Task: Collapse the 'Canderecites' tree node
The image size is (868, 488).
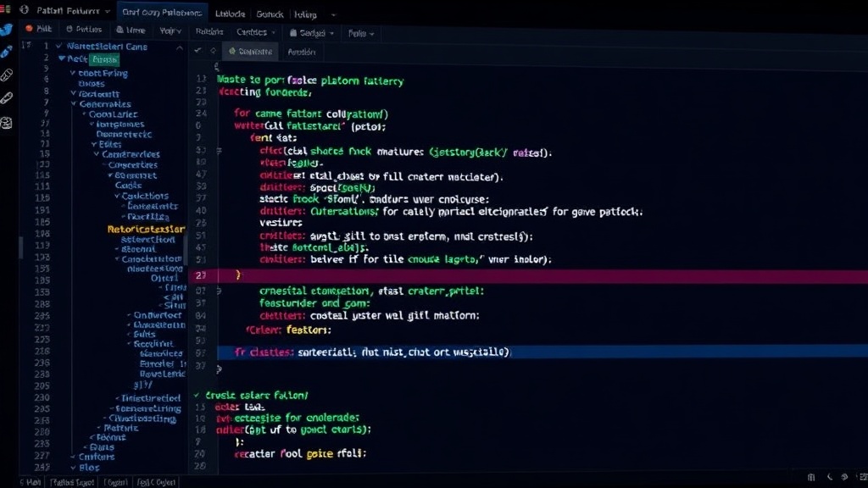Action: pyautogui.click(x=97, y=154)
